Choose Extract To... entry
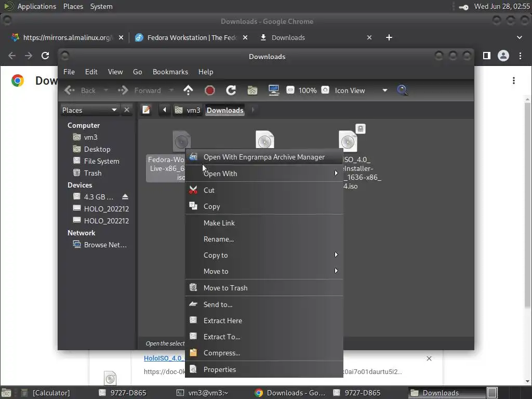Viewport: 532px width, 399px height. coord(264,337)
